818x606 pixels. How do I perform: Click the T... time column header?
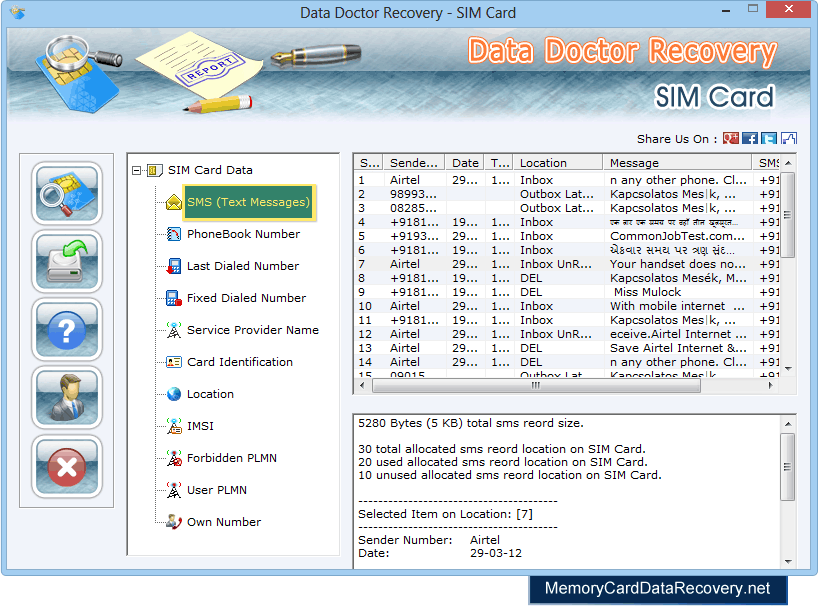498,163
